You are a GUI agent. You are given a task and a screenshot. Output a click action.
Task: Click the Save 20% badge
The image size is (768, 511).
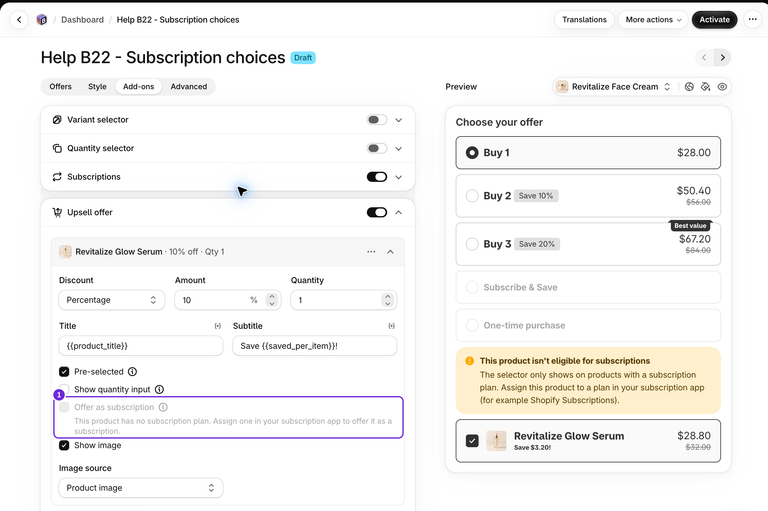click(537, 244)
